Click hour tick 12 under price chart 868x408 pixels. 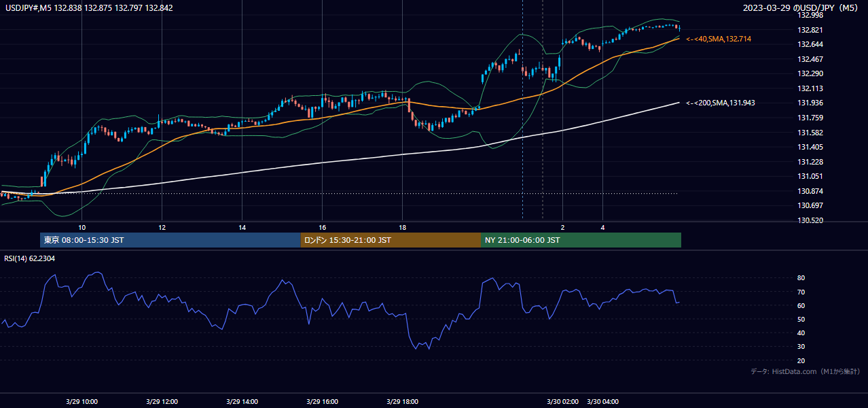(162, 227)
